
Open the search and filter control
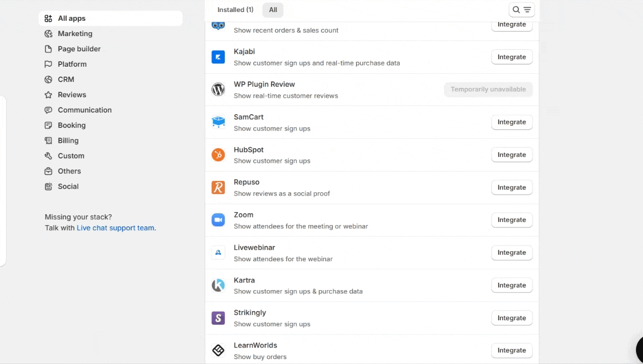coord(521,10)
